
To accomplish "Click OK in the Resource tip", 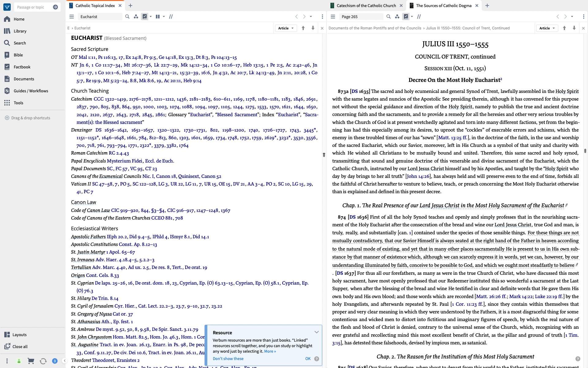I will pos(308,358).
